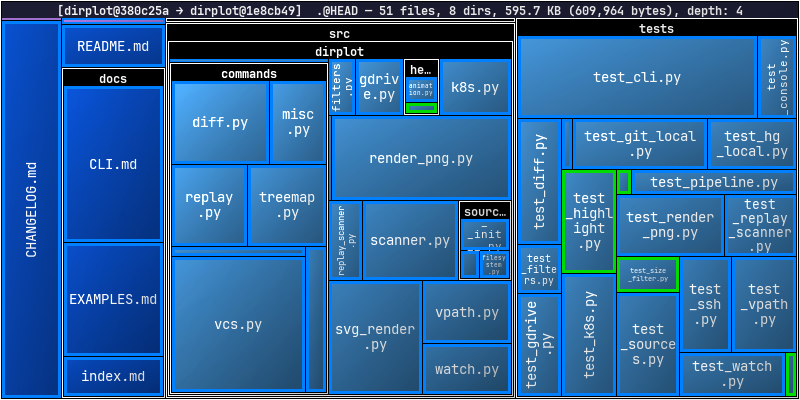
Task: Click the filters.py tile
Action: pos(342,87)
